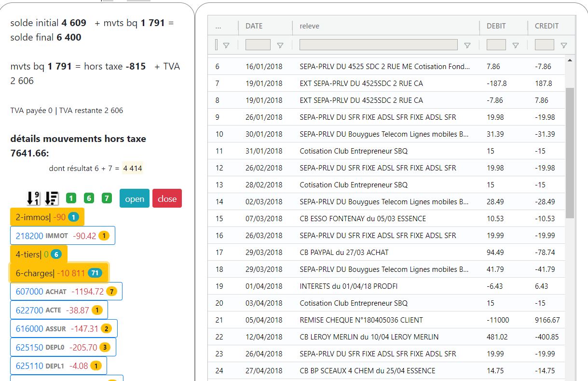Sort accounts by amount, descending bars icon
This screenshot has height=381, width=588.
pos(51,198)
